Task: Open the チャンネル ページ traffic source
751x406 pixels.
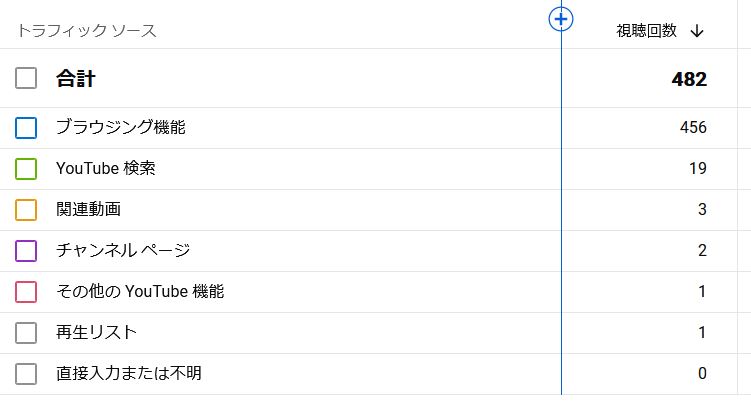Action: (x=123, y=251)
